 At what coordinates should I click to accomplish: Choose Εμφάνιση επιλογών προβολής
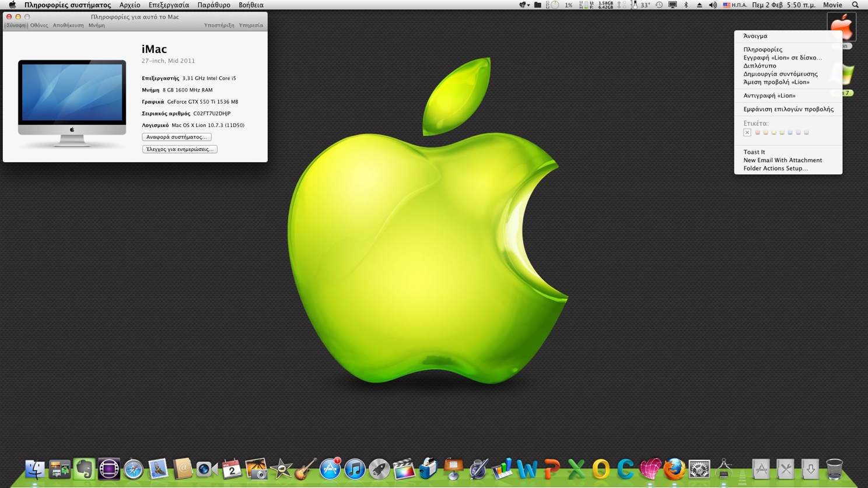(788, 109)
